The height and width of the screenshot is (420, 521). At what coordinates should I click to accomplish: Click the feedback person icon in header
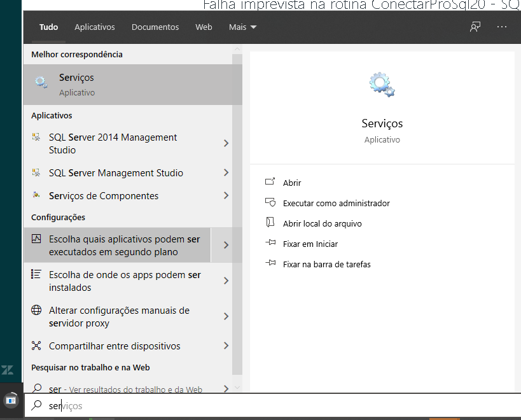click(x=475, y=27)
